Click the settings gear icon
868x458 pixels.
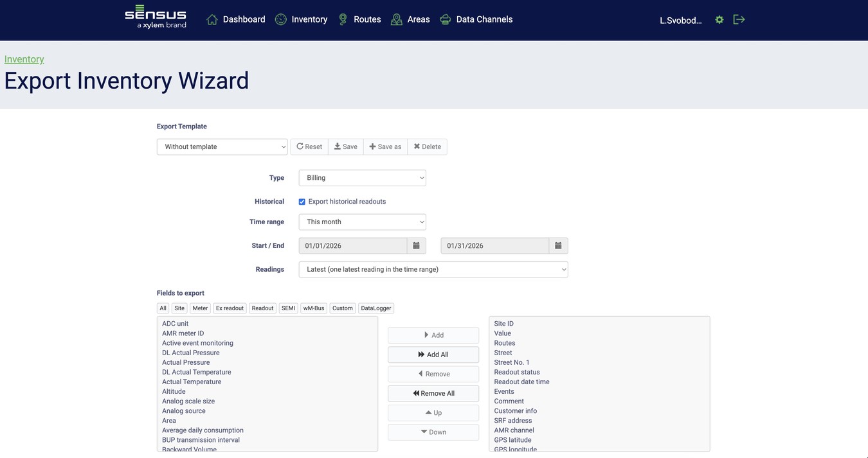tap(719, 20)
